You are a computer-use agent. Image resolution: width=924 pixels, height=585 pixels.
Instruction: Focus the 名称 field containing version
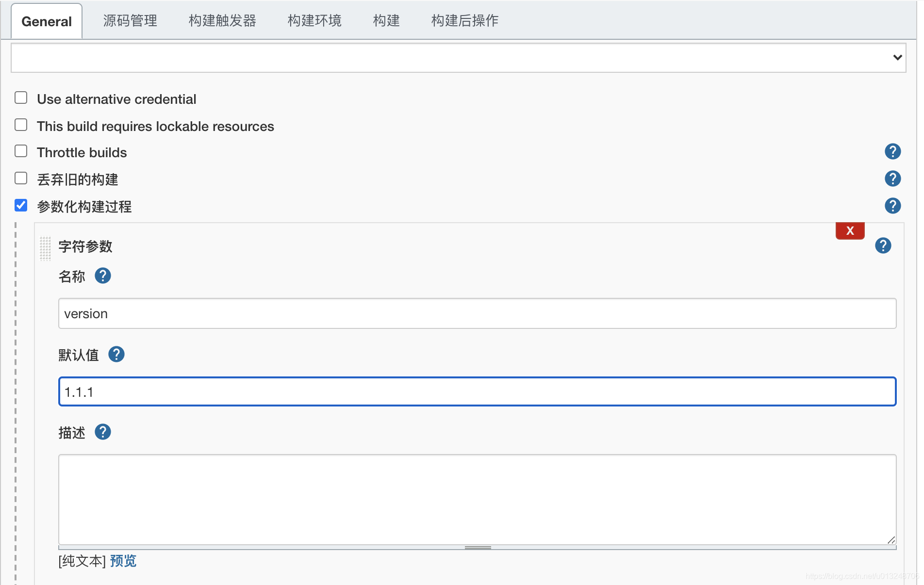[x=477, y=313]
